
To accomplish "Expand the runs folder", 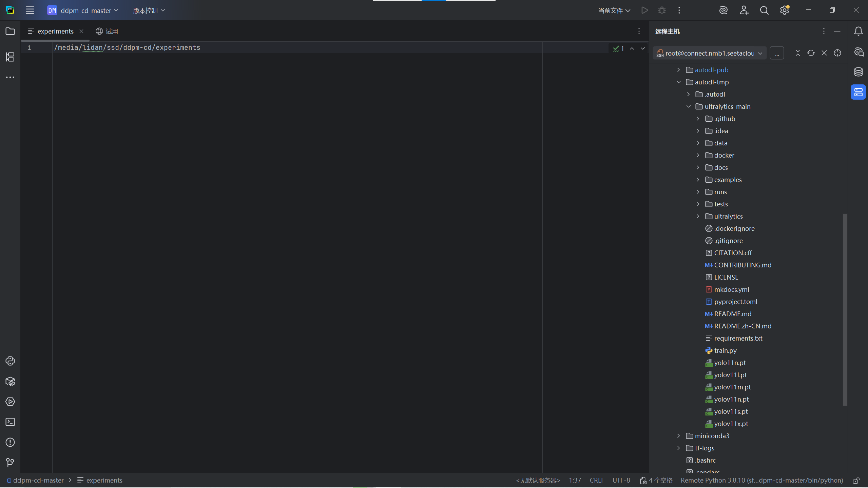I will [698, 192].
